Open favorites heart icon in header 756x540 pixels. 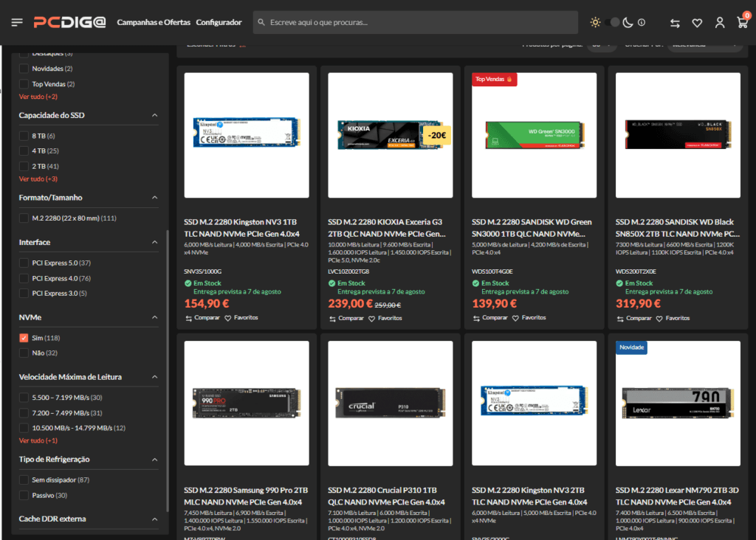pyautogui.click(x=697, y=23)
